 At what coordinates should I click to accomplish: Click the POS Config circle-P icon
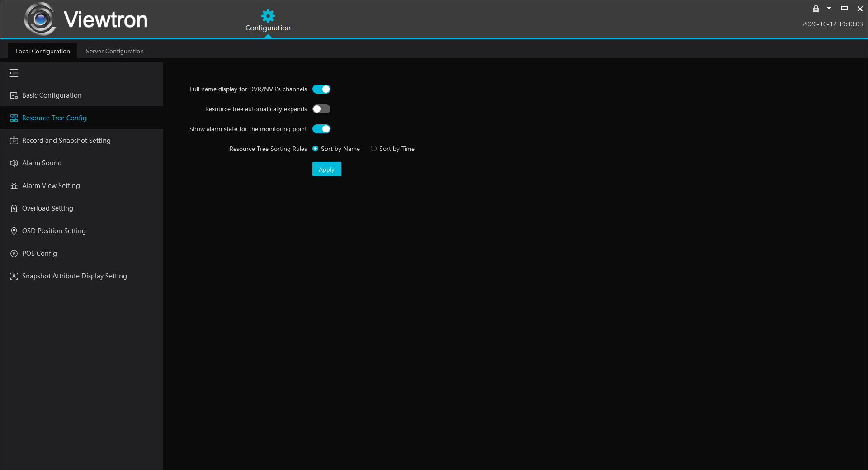point(14,254)
